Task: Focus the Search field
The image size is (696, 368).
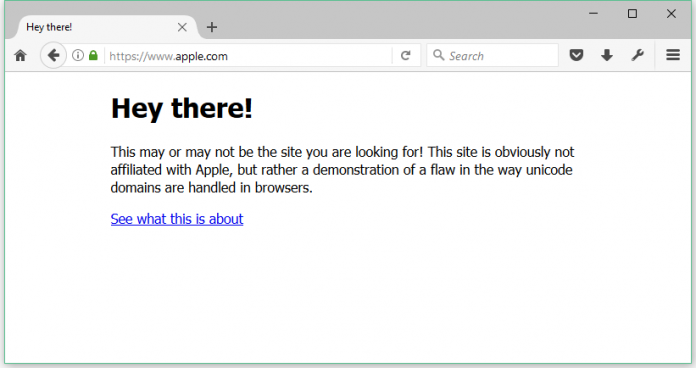Action: pyautogui.click(x=492, y=55)
